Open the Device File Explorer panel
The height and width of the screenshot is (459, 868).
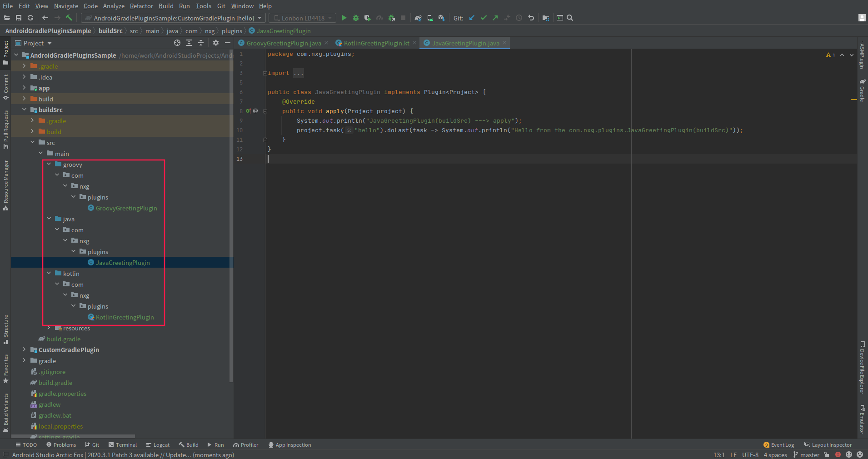(862, 372)
